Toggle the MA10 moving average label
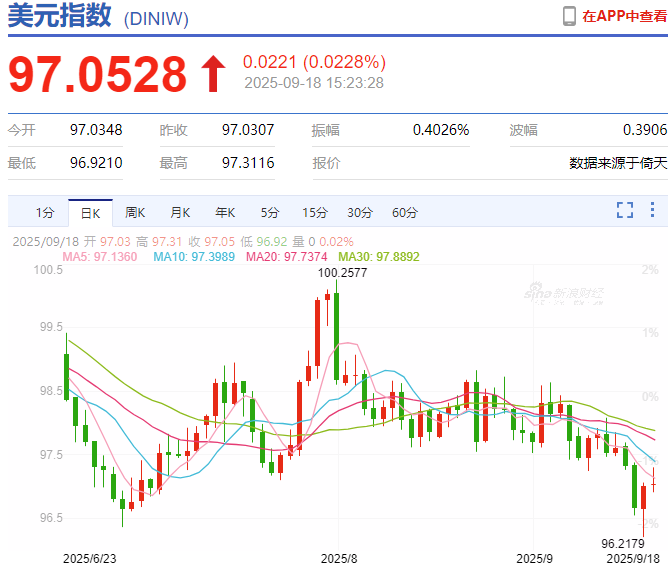This screenshot has width=668, height=565. [x=193, y=257]
